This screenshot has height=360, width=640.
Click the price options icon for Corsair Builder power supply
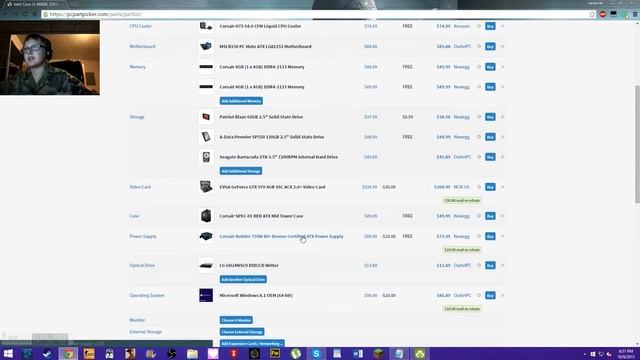tap(479, 236)
